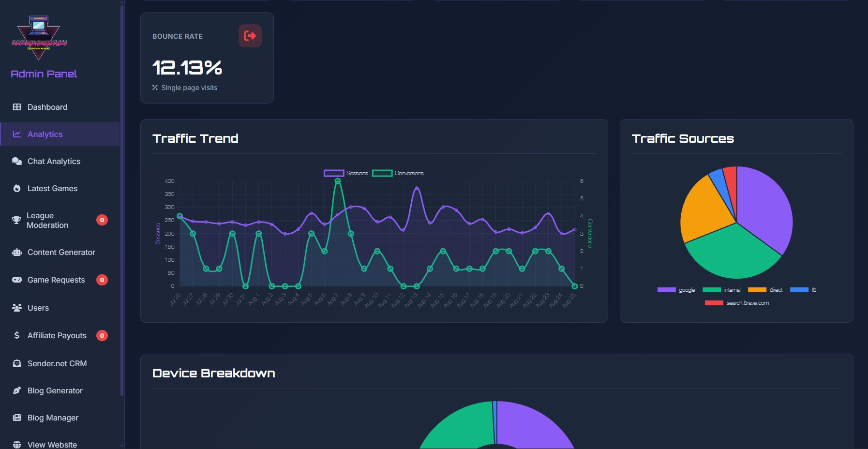The width and height of the screenshot is (868, 449).
Task: Click the Bounce Rate exit icon
Action: tap(250, 36)
